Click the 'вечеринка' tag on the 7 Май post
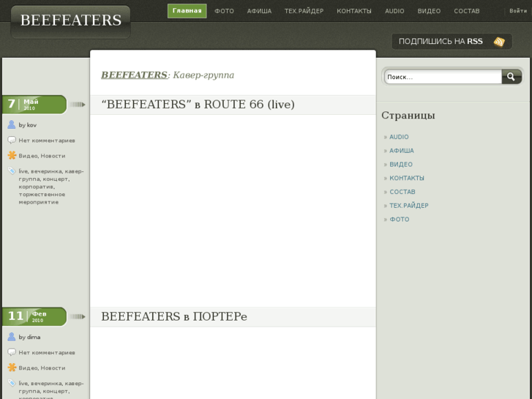This screenshot has height=399, width=532. 46,171
